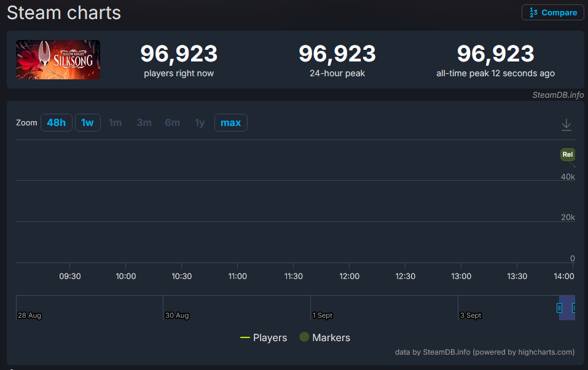Image resolution: width=588 pixels, height=370 pixels.
Task: Click the 20k y-axis label
Action: (x=568, y=218)
